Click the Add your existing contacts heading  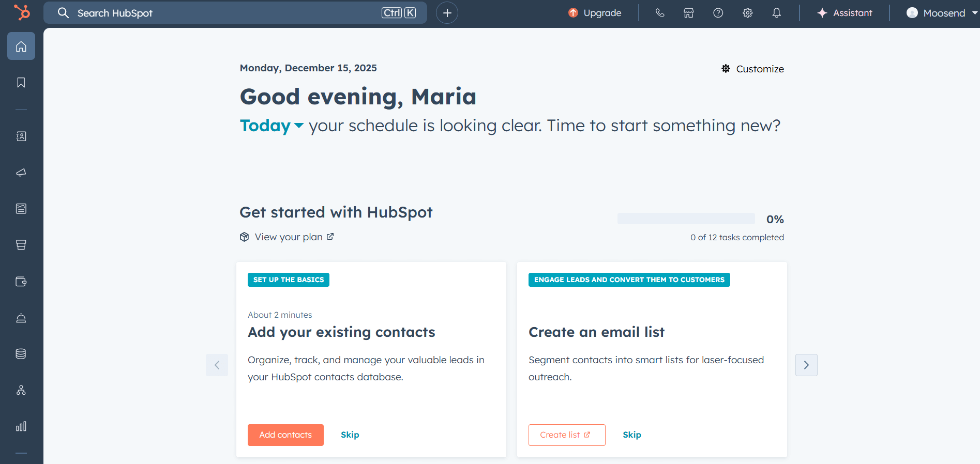click(x=341, y=332)
